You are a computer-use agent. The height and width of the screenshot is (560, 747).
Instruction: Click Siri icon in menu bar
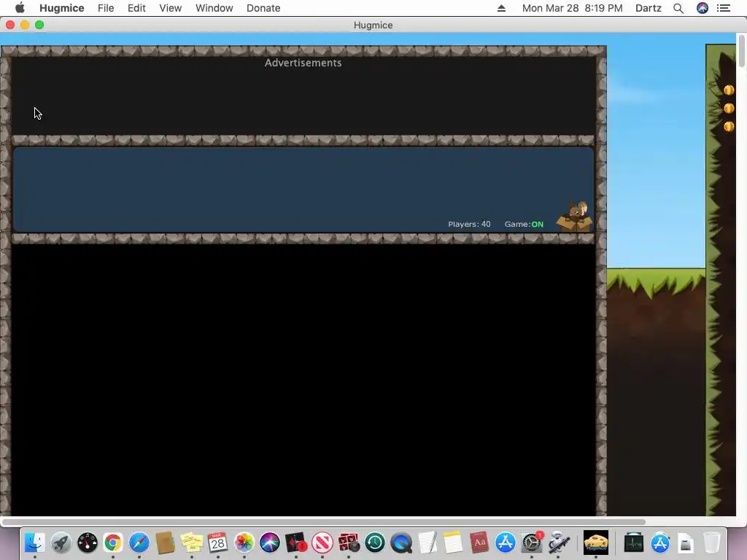click(703, 8)
